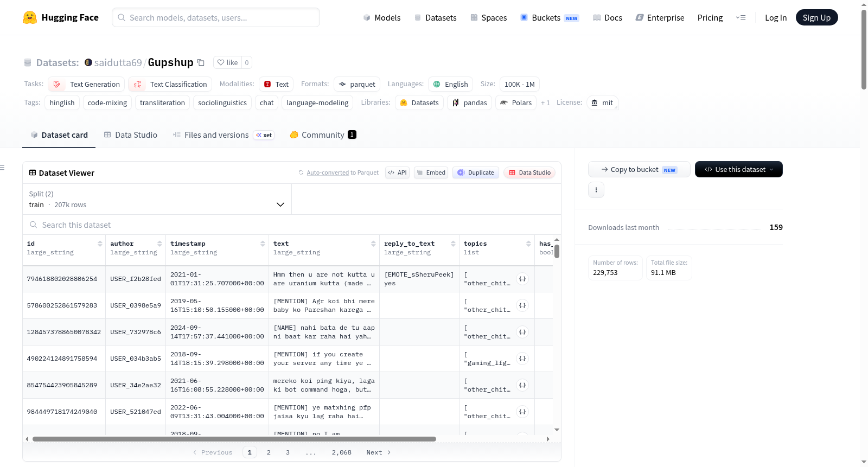This screenshot has width=868, height=467.
Task: Open the three-dot more options menu
Action: pyautogui.click(x=596, y=190)
